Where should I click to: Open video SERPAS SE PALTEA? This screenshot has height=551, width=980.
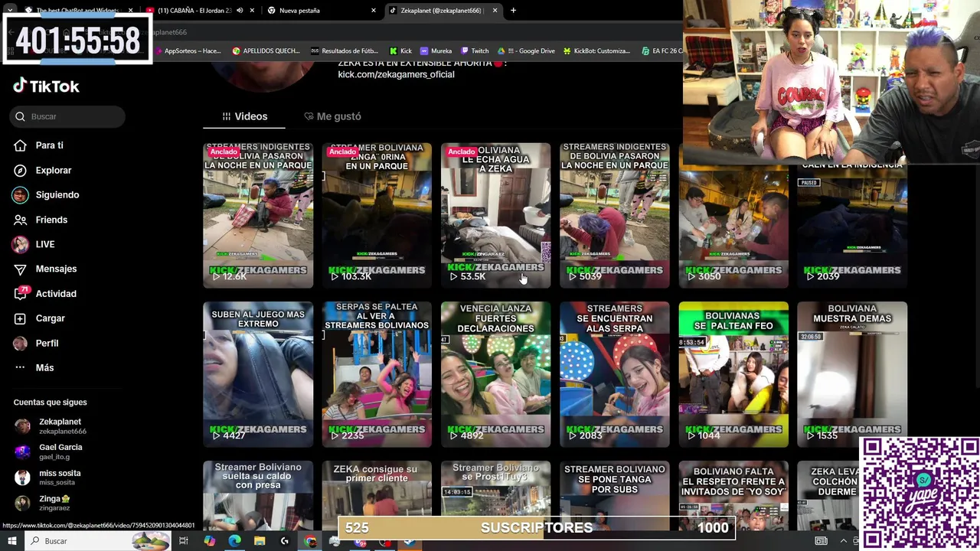coord(377,374)
